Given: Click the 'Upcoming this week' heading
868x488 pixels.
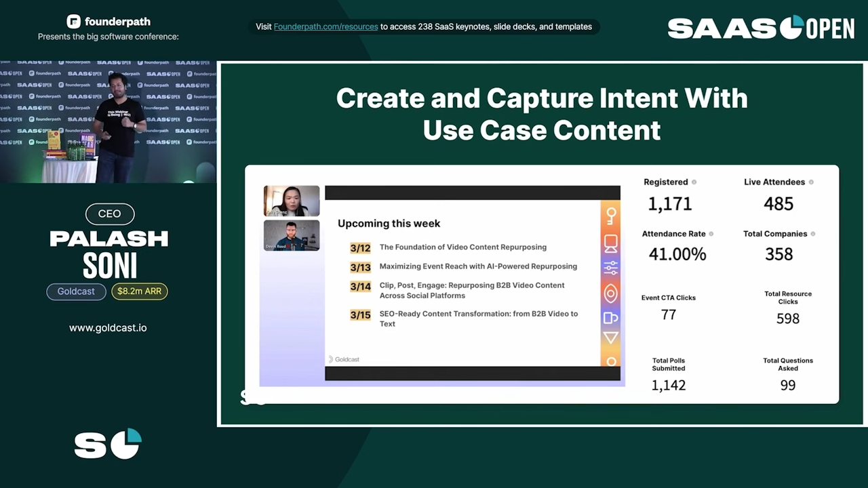Looking at the screenshot, I should 389,224.
